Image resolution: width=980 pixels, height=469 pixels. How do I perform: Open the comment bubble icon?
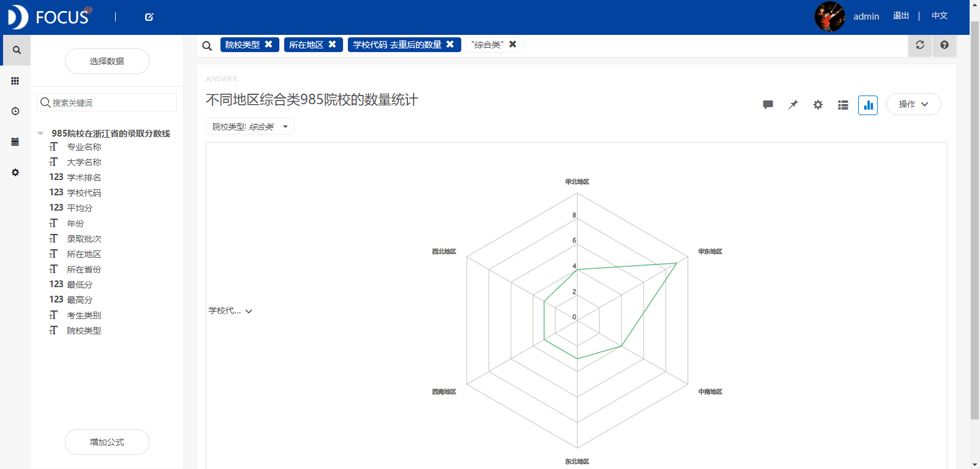768,105
